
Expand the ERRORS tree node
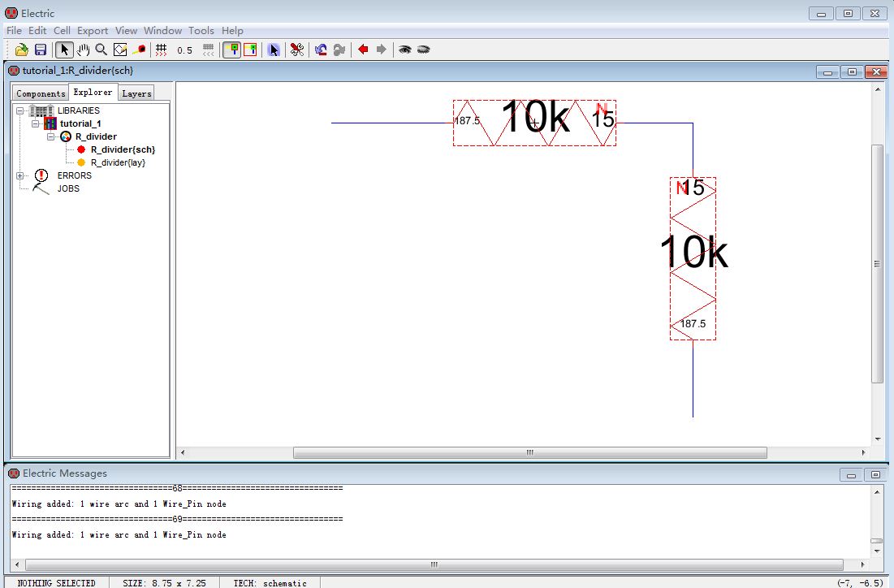pos(20,175)
